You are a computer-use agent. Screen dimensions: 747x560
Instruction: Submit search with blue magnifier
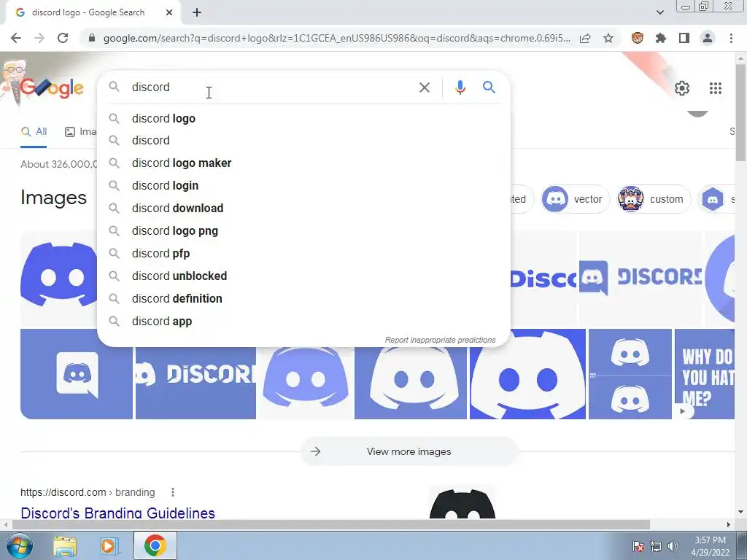point(489,87)
